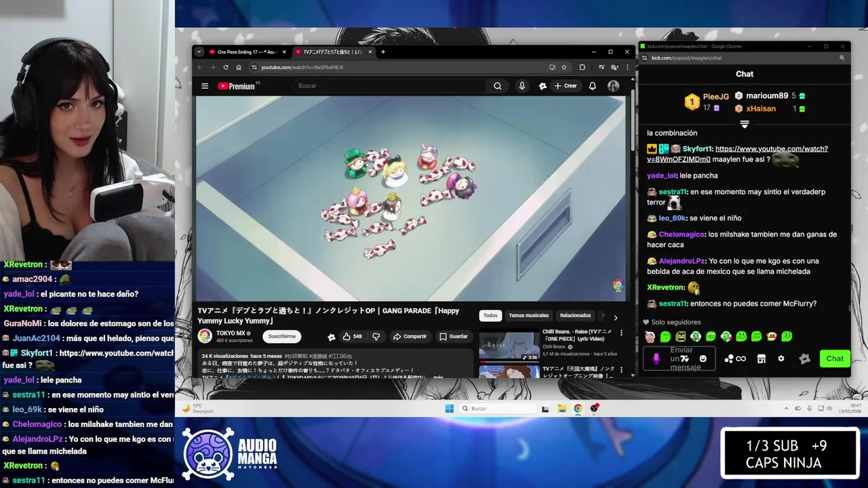Bookmark this page with the star icon

coord(564,67)
